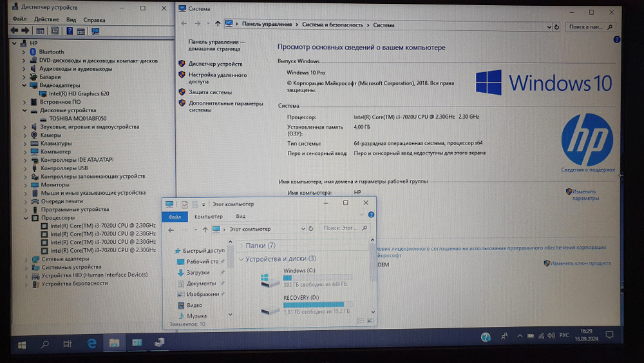
Task: Open Защита системы link
Action: pyautogui.click(x=210, y=92)
